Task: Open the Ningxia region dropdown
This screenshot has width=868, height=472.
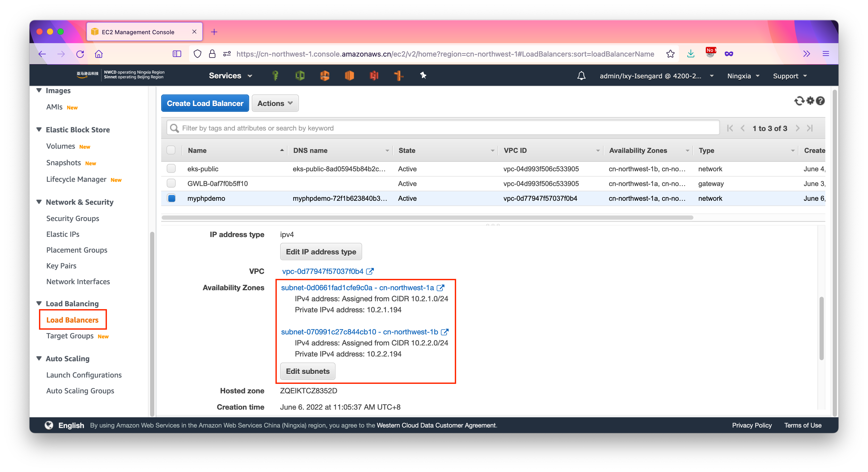Action: pos(743,76)
